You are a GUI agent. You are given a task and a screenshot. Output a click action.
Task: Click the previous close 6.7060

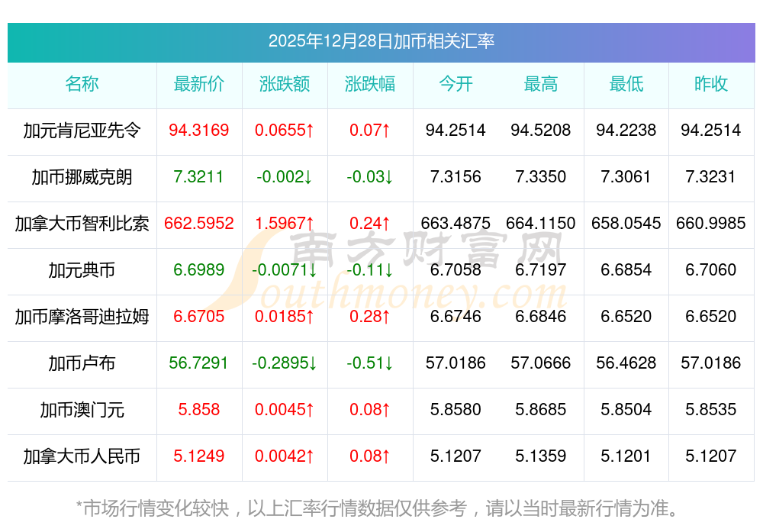(x=710, y=269)
